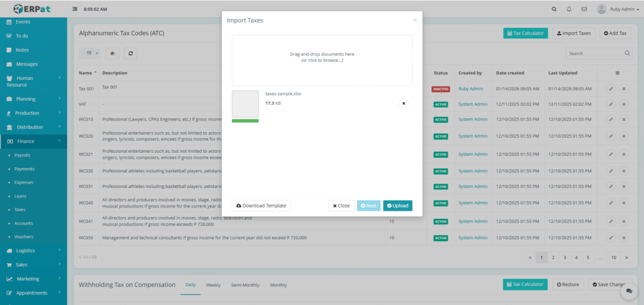Open Ruby Admin user menu

[x=619, y=9]
